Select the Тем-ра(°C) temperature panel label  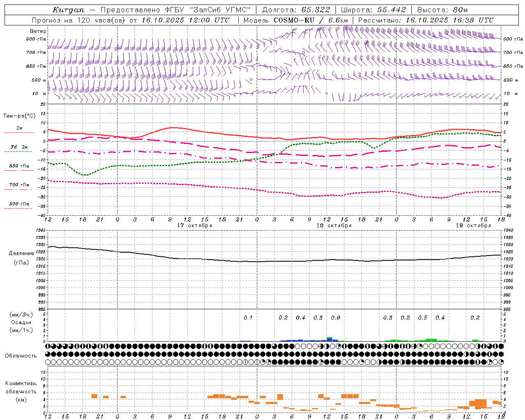pos(19,116)
